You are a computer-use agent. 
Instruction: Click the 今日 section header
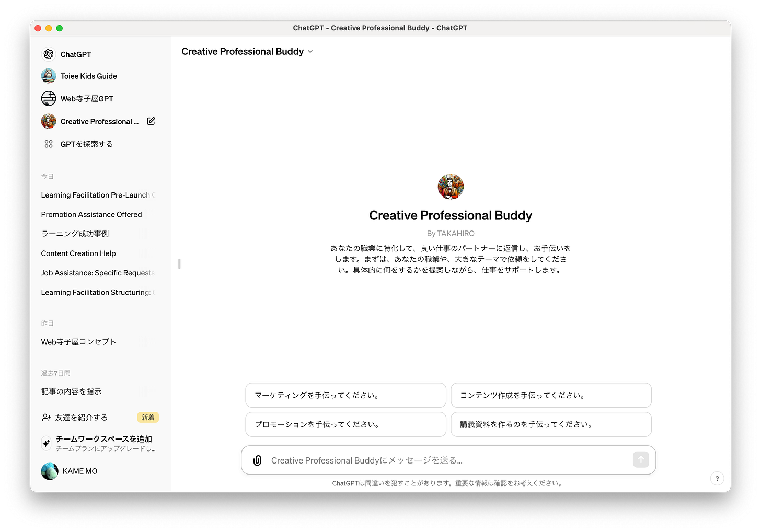point(48,177)
